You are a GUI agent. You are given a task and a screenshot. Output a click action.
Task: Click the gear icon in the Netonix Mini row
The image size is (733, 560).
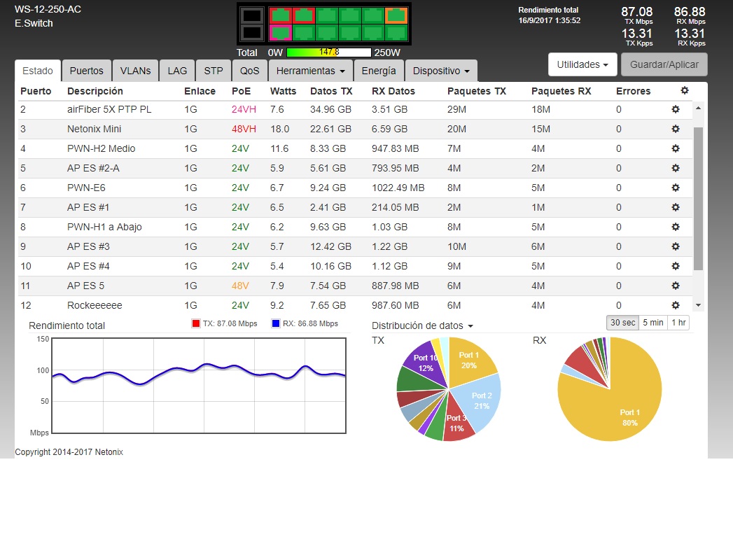click(x=676, y=129)
